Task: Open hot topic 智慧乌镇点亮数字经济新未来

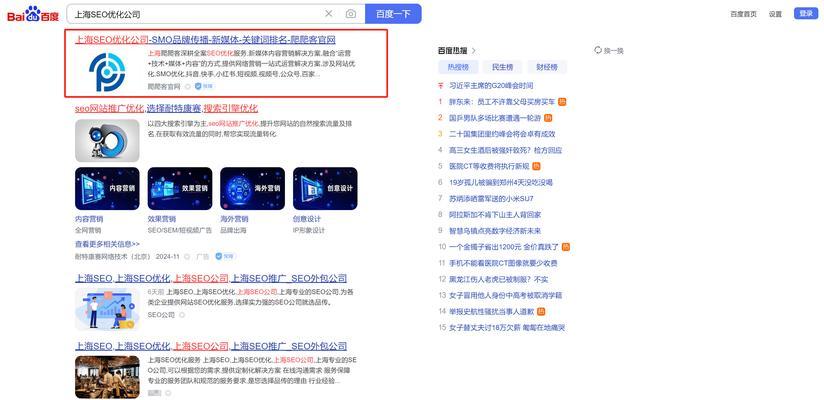Action: pos(495,231)
